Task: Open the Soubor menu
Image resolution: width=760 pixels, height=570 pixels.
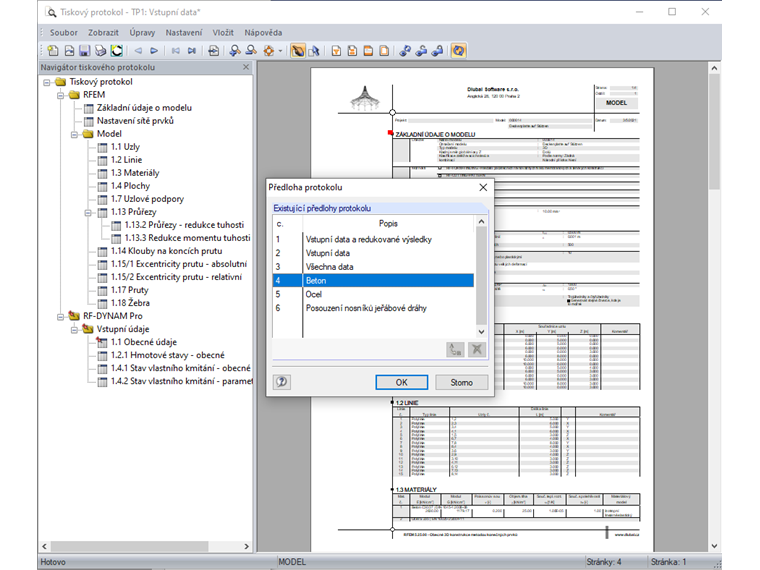Action: click(63, 32)
